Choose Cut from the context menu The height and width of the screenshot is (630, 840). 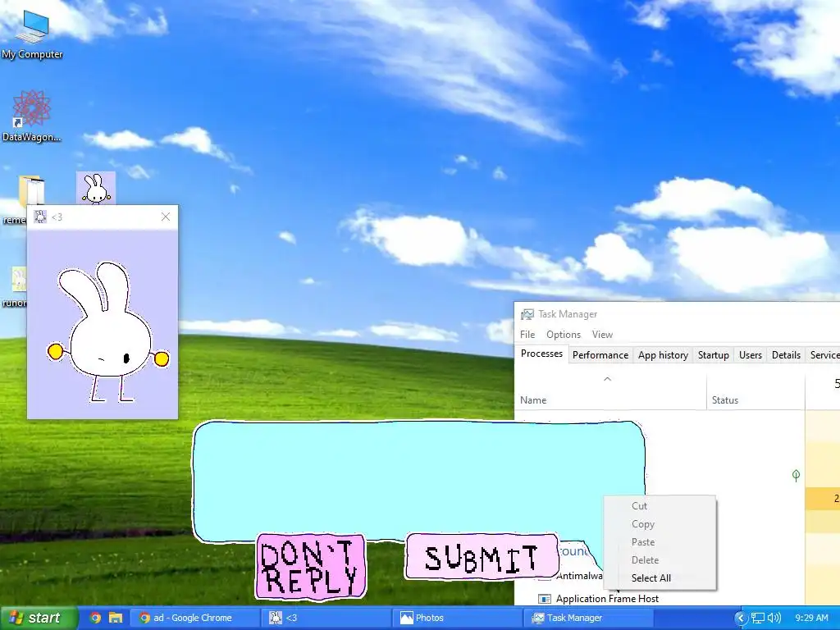click(639, 505)
